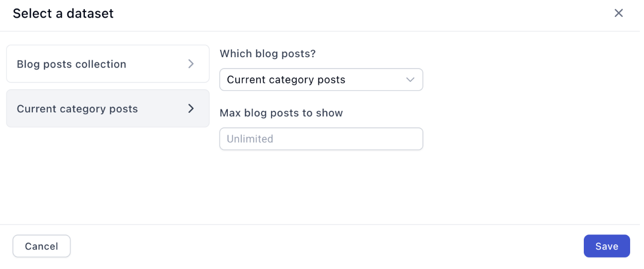Select the Blog posts collection dataset

pos(108,64)
